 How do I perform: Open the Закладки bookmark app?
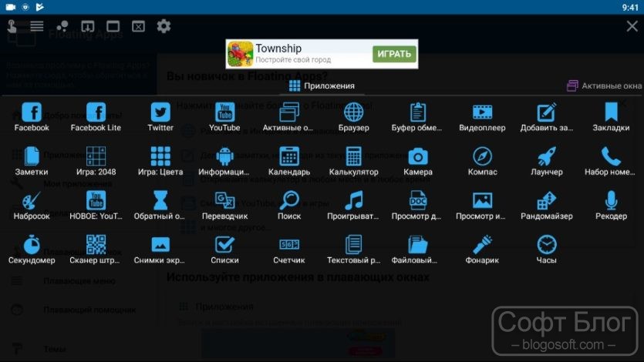(611, 117)
